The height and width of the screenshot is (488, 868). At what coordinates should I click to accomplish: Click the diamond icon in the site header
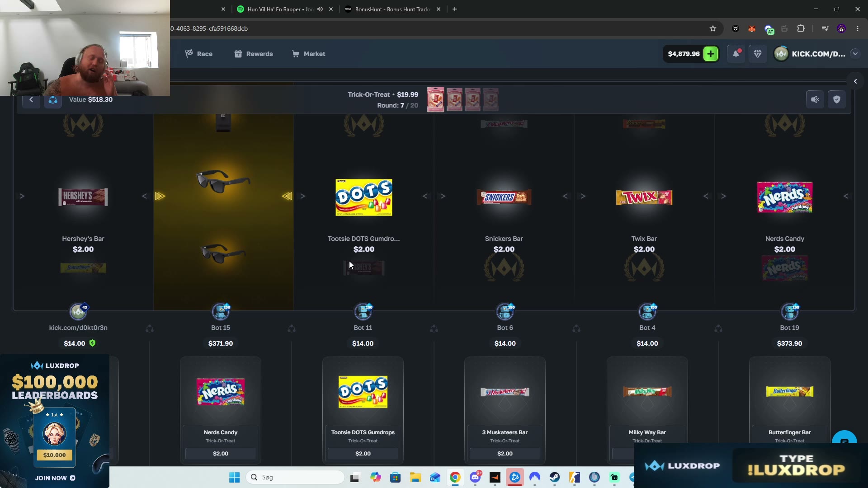click(x=758, y=54)
